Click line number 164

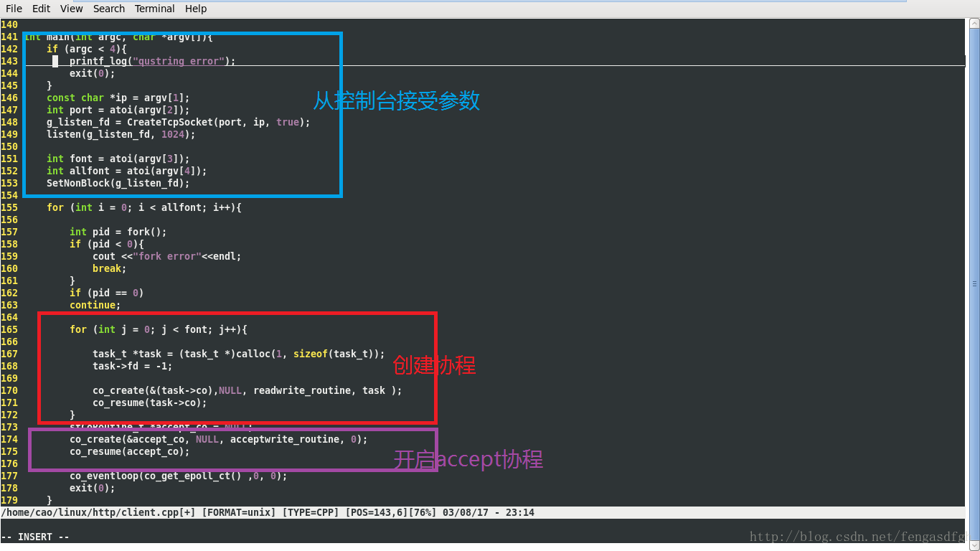[x=9, y=317]
